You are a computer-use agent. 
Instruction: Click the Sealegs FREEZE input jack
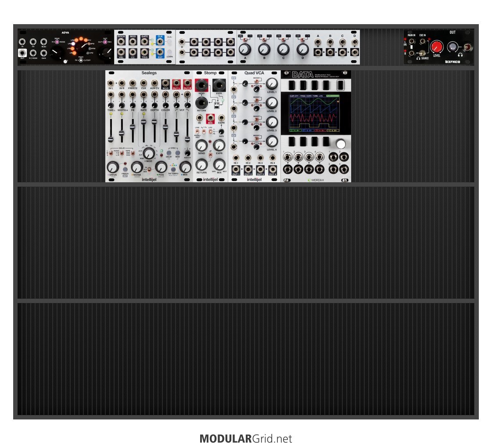(x=133, y=83)
